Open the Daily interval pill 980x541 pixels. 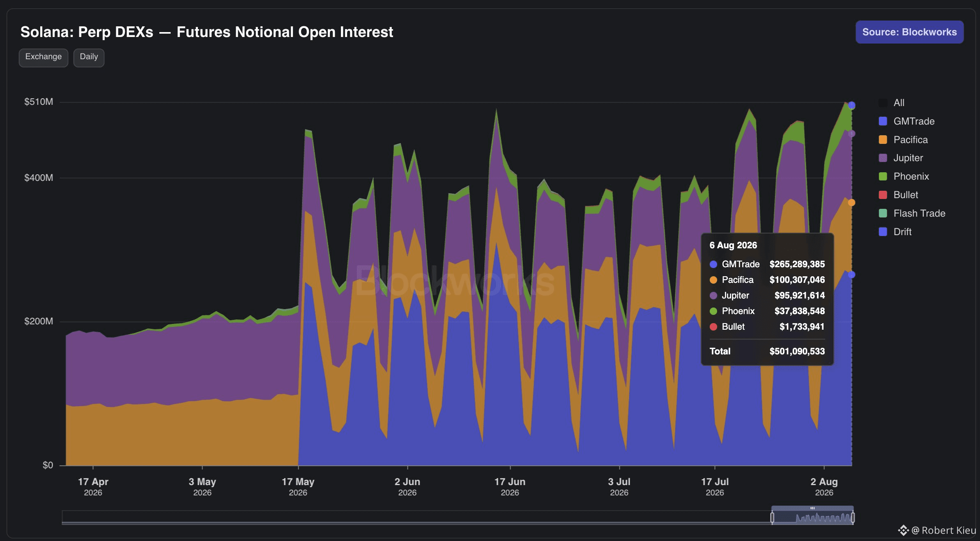pos(89,57)
